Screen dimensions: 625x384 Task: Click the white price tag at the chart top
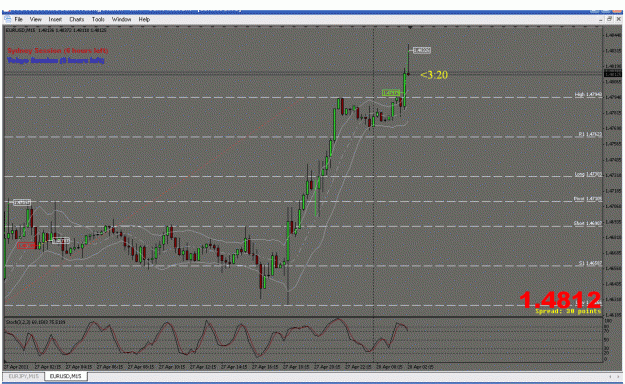422,50
